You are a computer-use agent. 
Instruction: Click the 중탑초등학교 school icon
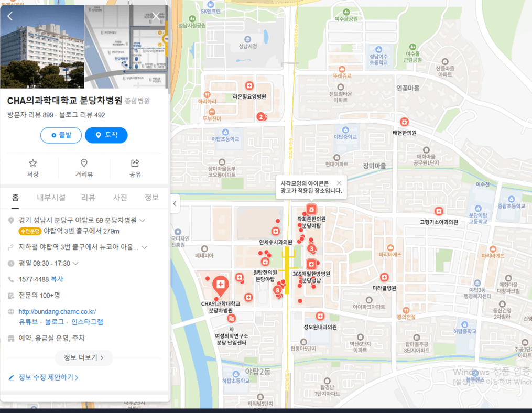(x=512, y=199)
